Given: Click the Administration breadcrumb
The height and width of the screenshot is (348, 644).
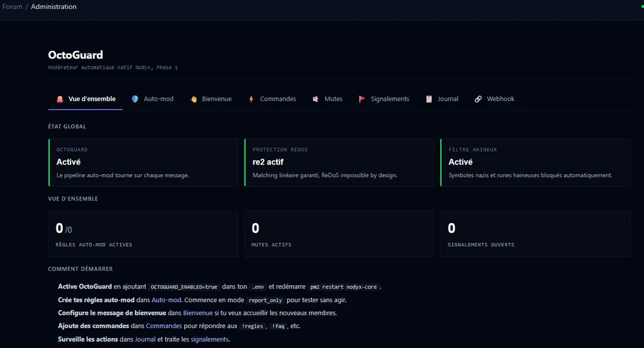Looking at the screenshot, I should (54, 6).
